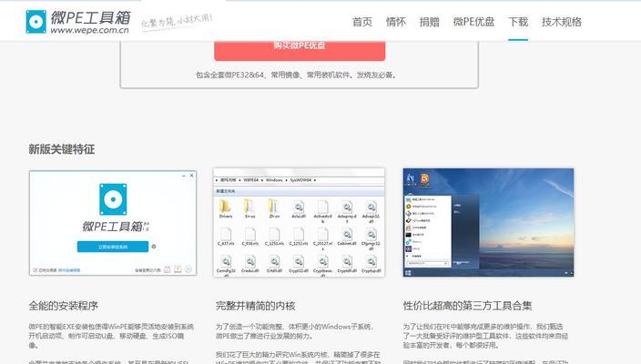Click the 新版关键特征 section heading
The height and width of the screenshot is (364, 641).
pos(62,149)
